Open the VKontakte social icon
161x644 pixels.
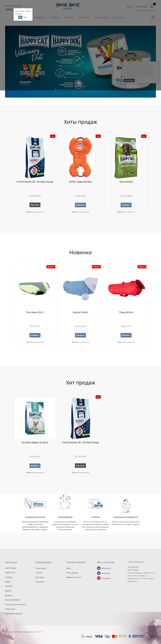click(x=99, y=568)
